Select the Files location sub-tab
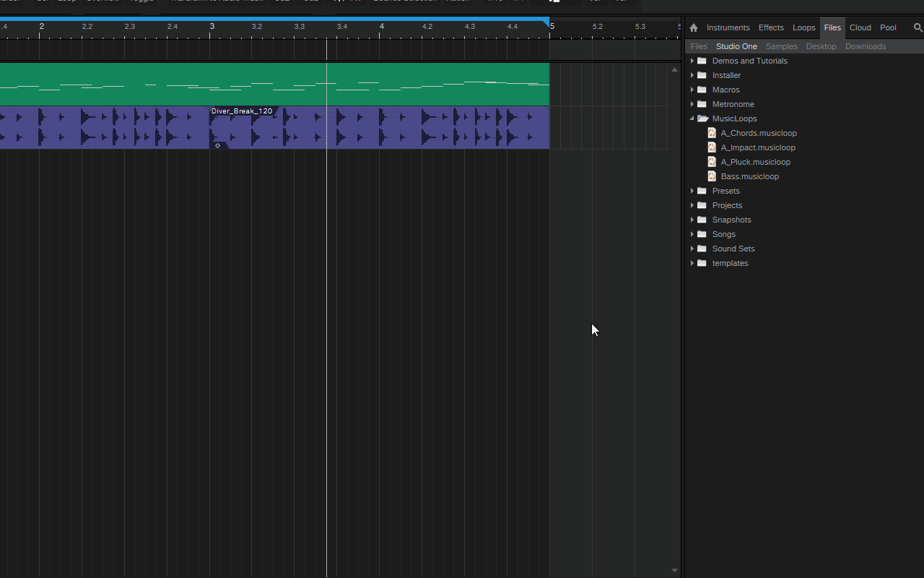 click(x=699, y=46)
